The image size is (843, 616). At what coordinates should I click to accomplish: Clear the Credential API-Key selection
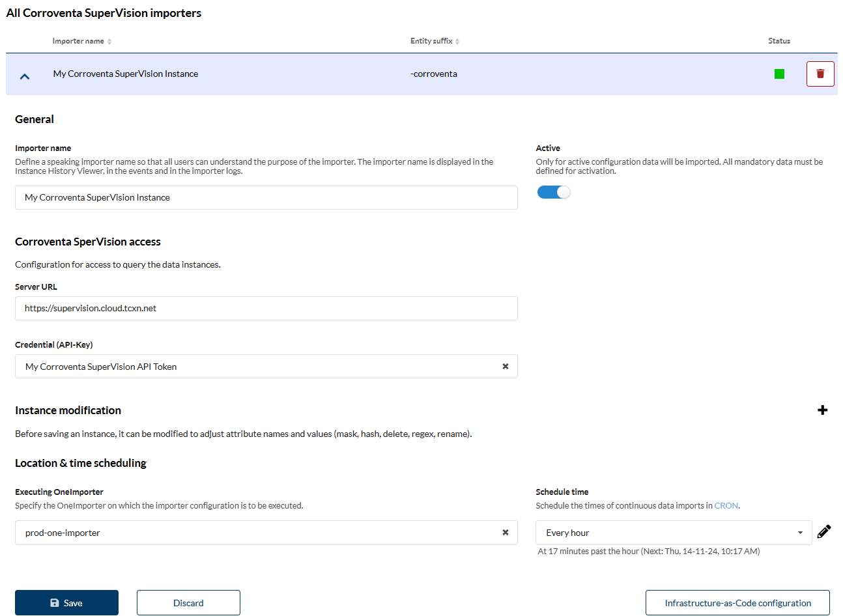click(x=506, y=367)
